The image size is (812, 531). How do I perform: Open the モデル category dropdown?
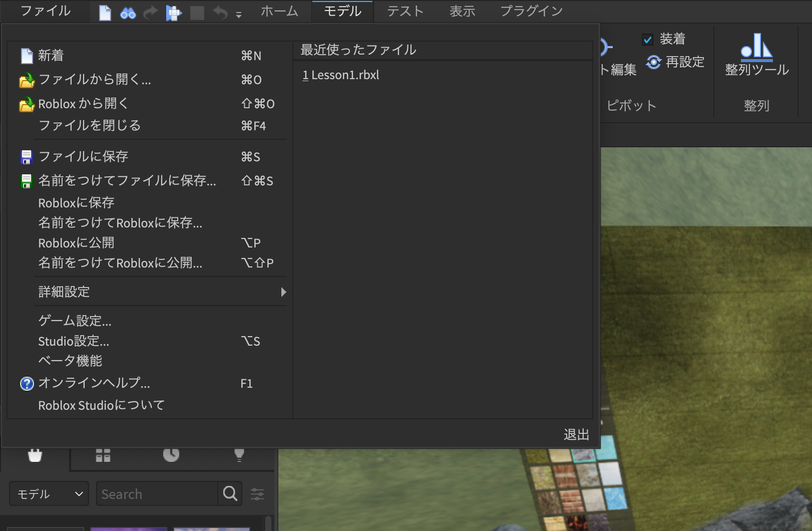[x=49, y=494]
